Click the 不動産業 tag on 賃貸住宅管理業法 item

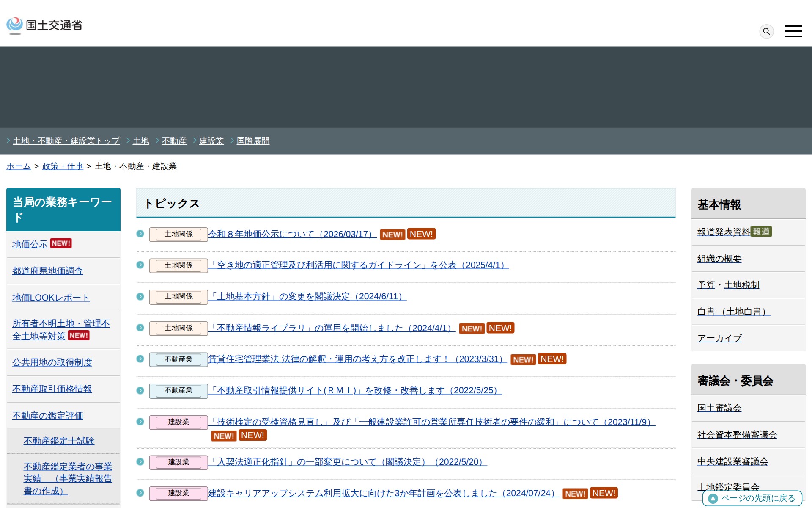click(178, 359)
